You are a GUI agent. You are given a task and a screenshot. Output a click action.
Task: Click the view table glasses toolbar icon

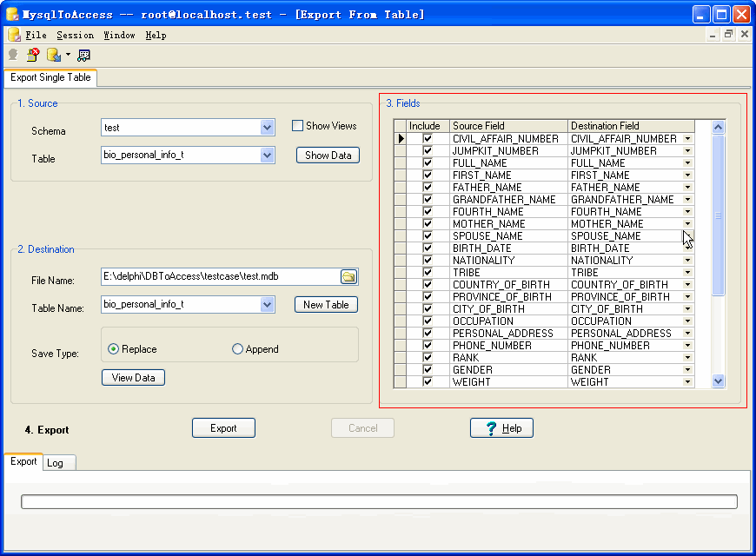pyautogui.click(x=84, y=56)
